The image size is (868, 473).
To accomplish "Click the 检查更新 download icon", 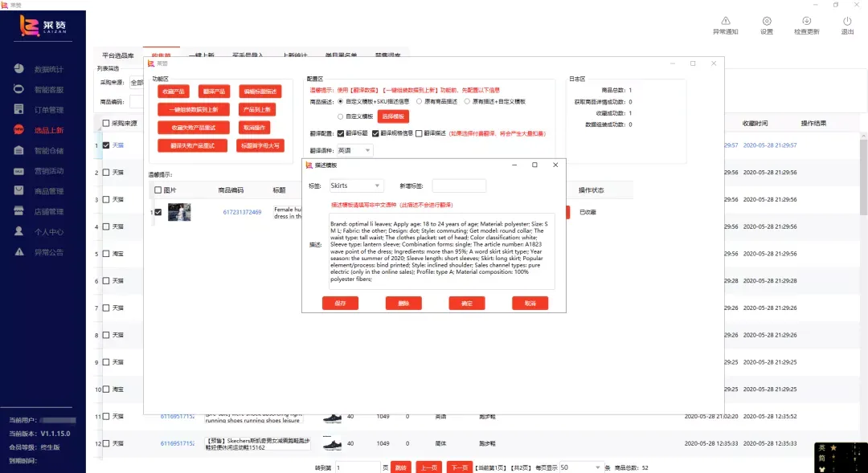I will tap(807, 21).
